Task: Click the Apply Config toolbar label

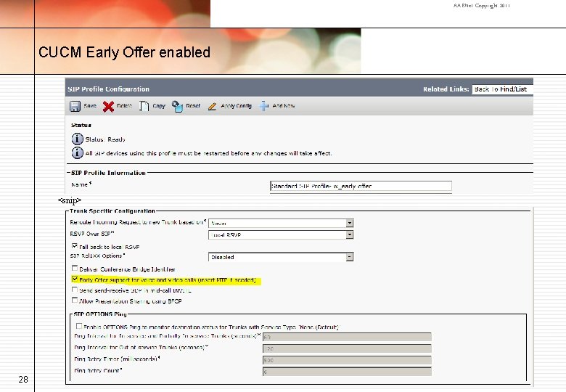Action: coord(236,106)
